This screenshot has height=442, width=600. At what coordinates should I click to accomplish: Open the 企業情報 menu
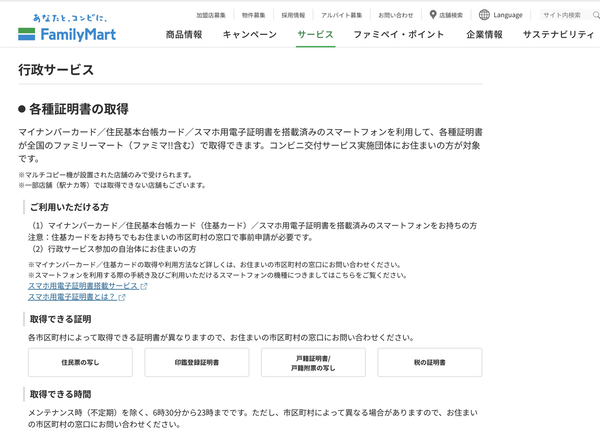point(484,34)
